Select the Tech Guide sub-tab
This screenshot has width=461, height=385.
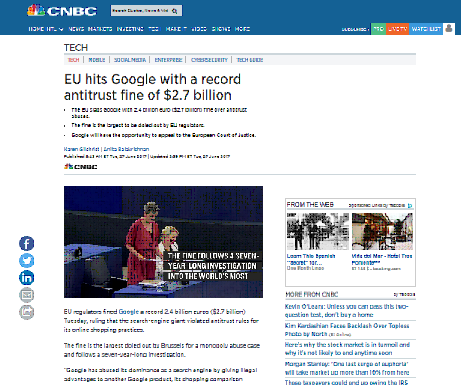coord(250,60)
